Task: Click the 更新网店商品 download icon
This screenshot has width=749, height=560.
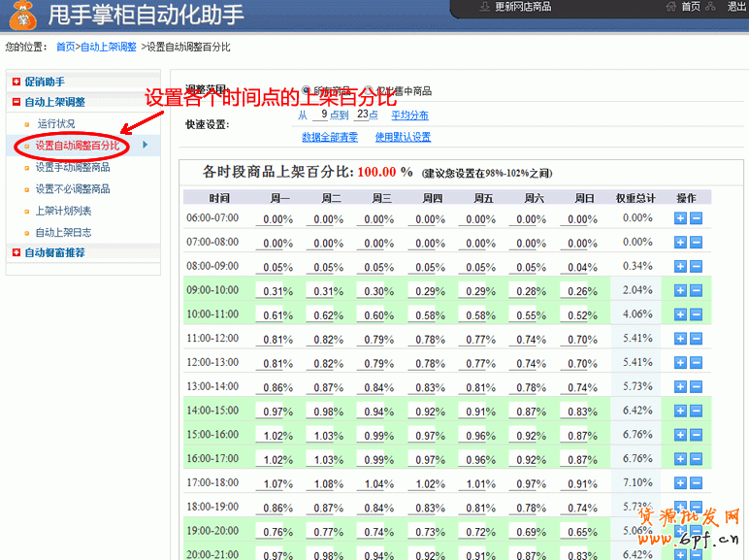Action: click(485, 7)
